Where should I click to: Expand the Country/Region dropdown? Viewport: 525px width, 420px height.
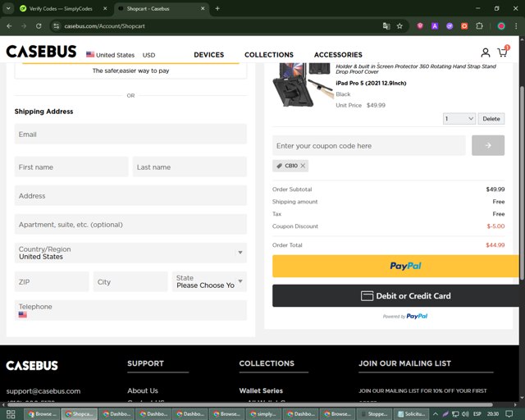coord(130,253)
